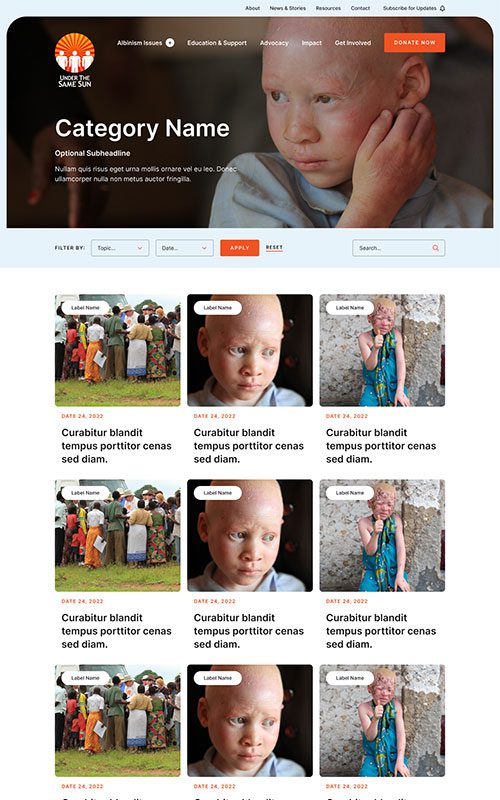Open the Education & Support menu
This screenshot has height=800, width=500.
pyautogui.click(x=217, y=43)
